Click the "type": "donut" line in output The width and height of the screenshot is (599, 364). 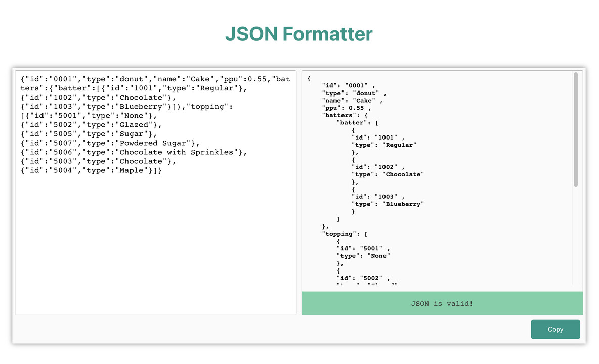(x=354, y=93)
